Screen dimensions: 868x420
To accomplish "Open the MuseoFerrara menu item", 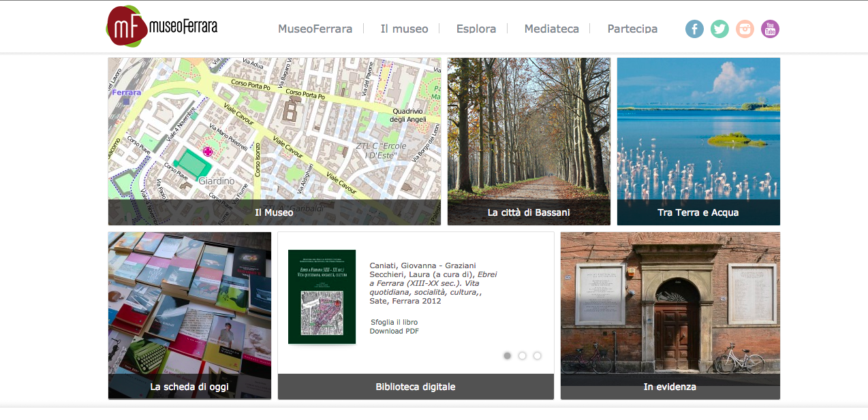I will tap(315, 29).
